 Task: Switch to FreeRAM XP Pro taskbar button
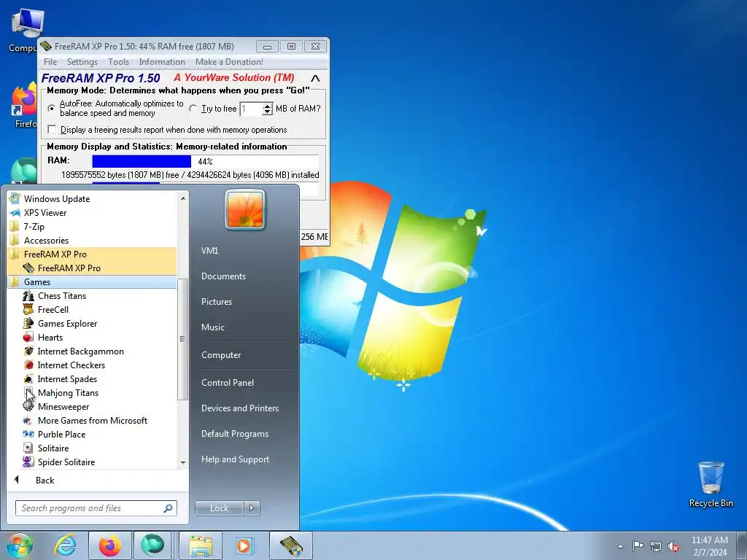(x=290, y=545)
